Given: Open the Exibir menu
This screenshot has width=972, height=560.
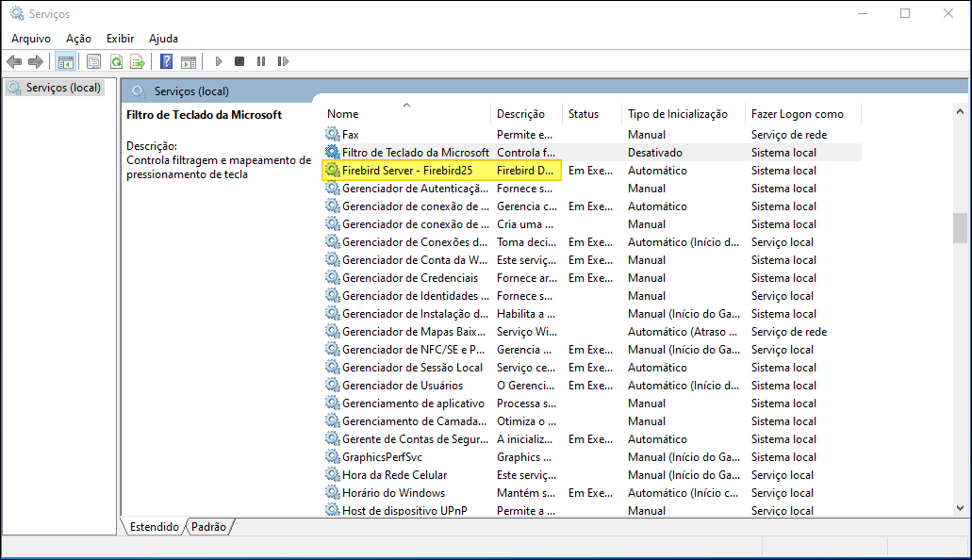Looking at the screenshot, I should [x=120, y=39].
